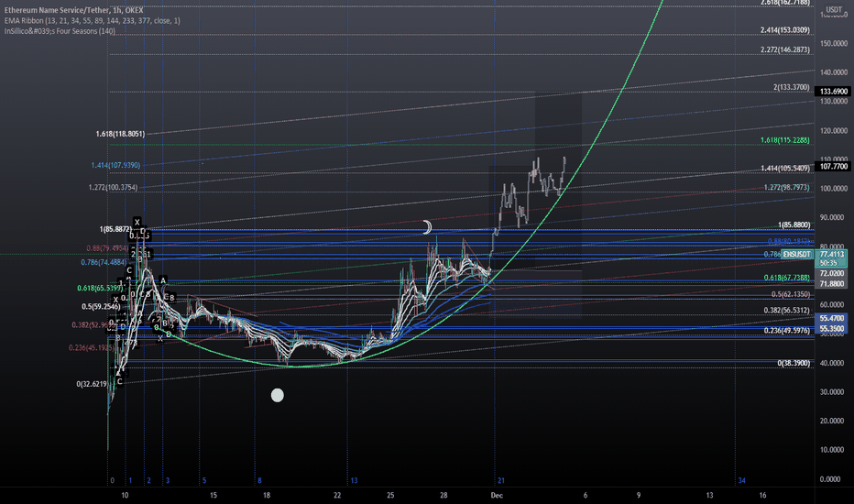Click the Fib time zone marker 13
The image size is (854, 504).
(x=354, y=480)
